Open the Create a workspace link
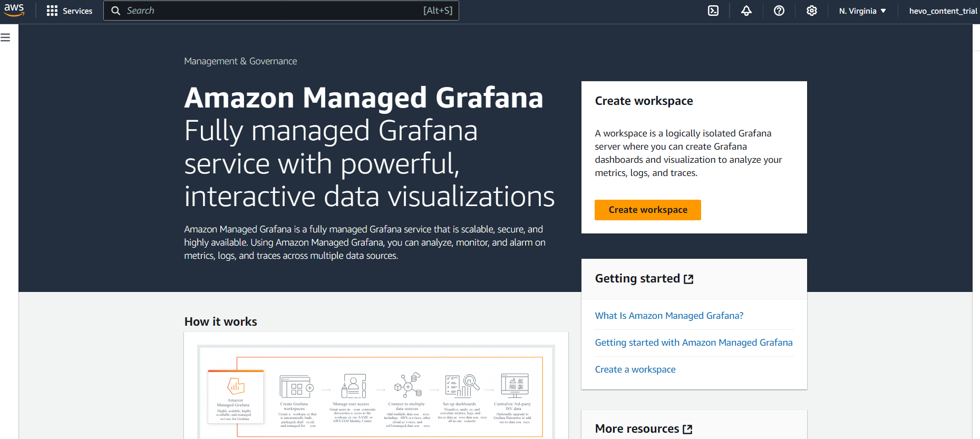The width and height of the screenshot is (980, 439). (635, 369)
